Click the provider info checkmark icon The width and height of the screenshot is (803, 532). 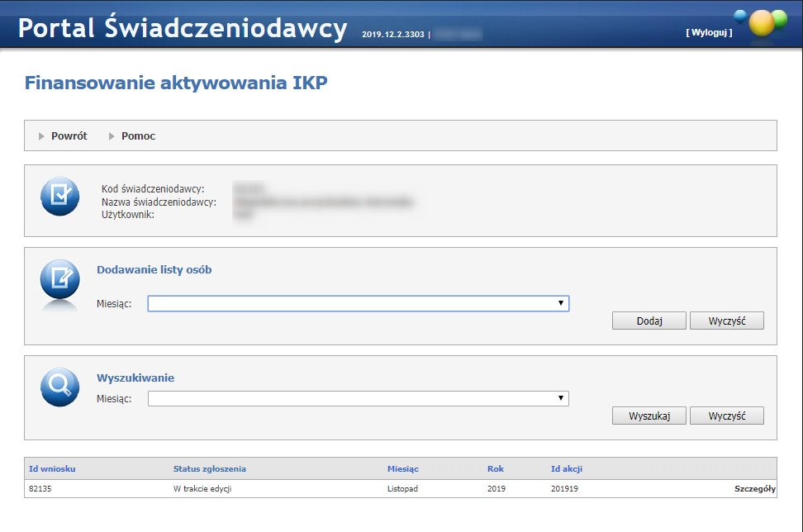[59, 197]
